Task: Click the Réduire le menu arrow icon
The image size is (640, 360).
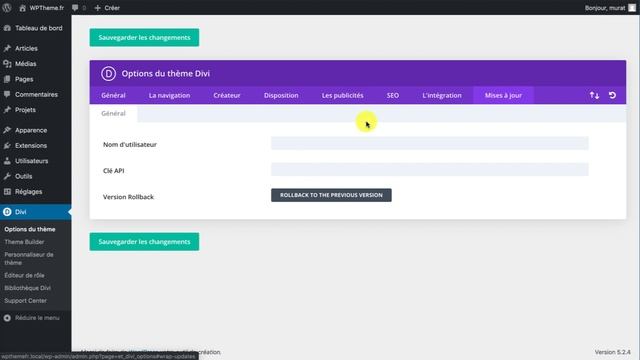Action: 7,318
